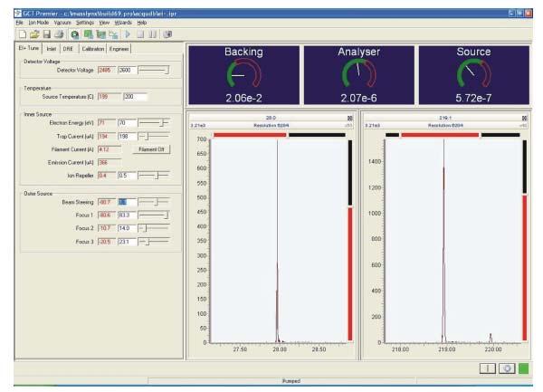Click the Focus 2 setpoint field 14.0
543x392 pixels.
point(127,228)
